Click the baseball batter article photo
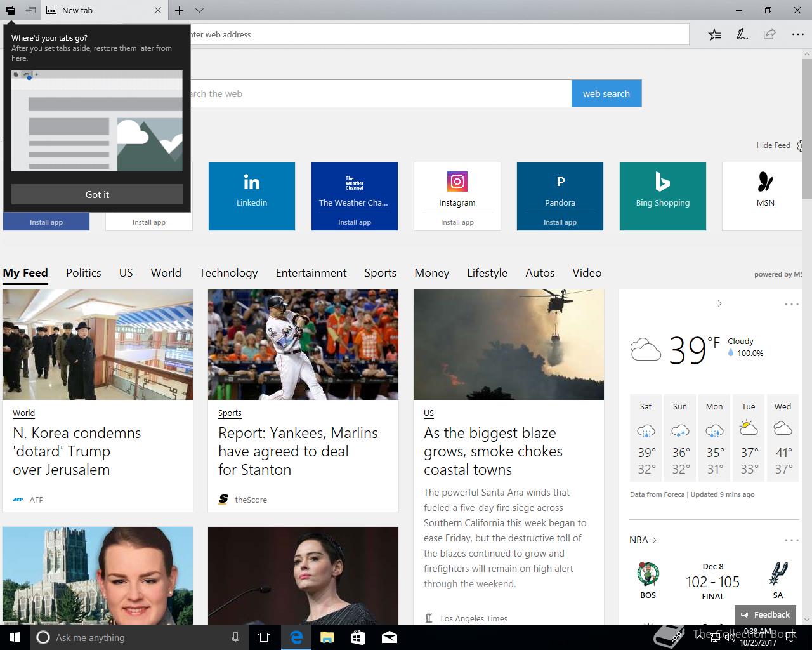 [x=303, y=345]
